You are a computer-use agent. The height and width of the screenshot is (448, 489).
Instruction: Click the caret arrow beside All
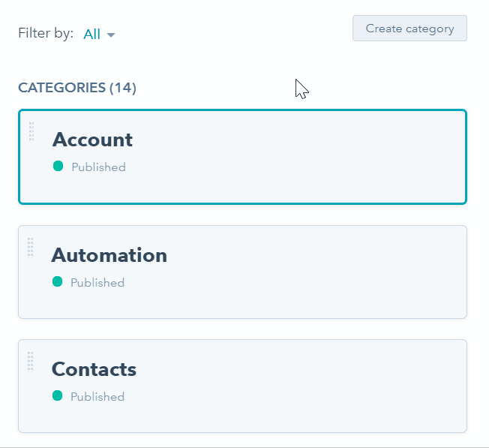(x=111, y=35)
